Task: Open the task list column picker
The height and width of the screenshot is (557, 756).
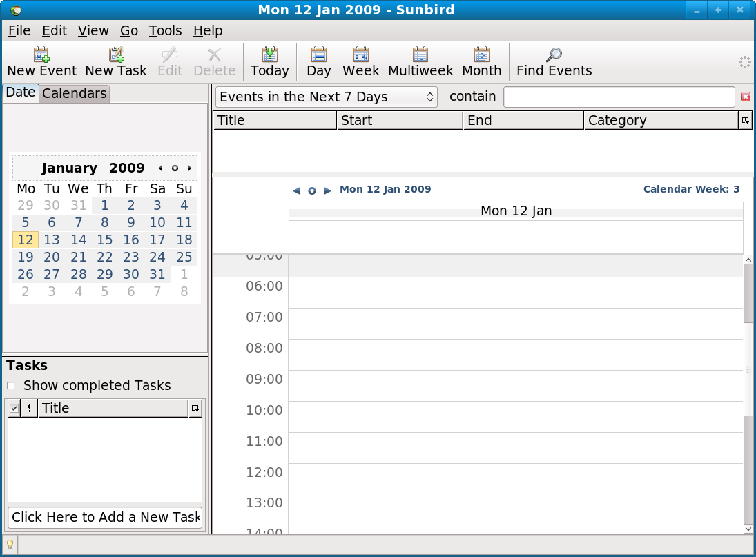Action: (x=195, y=409)
